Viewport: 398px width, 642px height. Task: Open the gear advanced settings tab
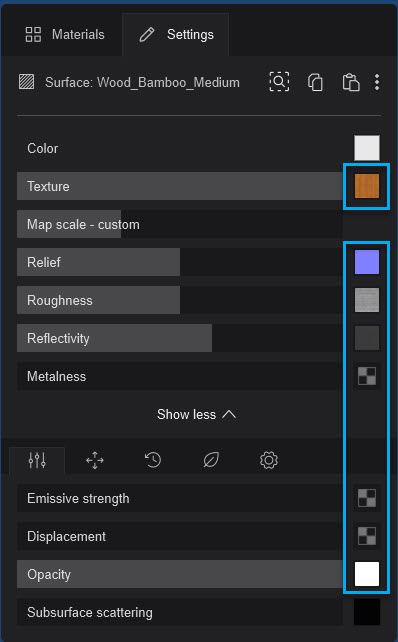269,461
